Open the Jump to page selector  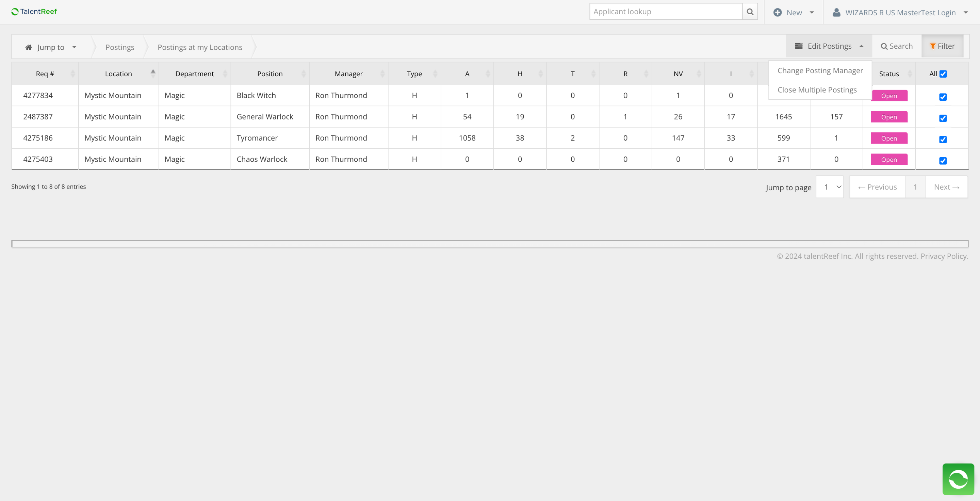pos(830,187)
